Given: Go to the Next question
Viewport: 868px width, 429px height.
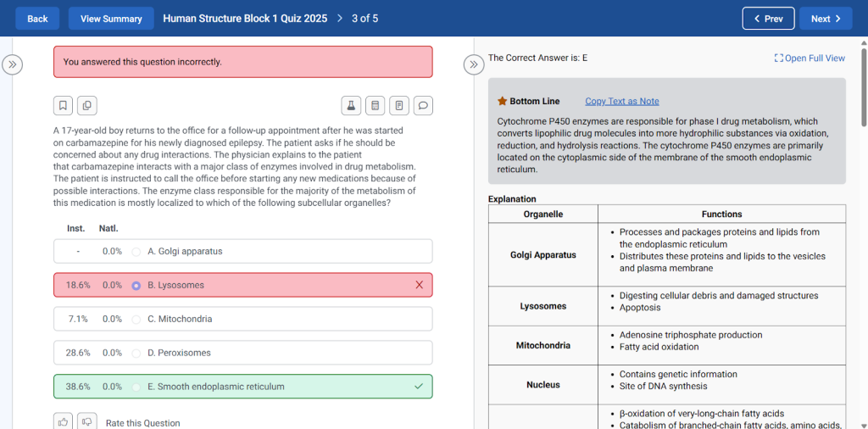Looking at the screenshot, I should (825, 19).
